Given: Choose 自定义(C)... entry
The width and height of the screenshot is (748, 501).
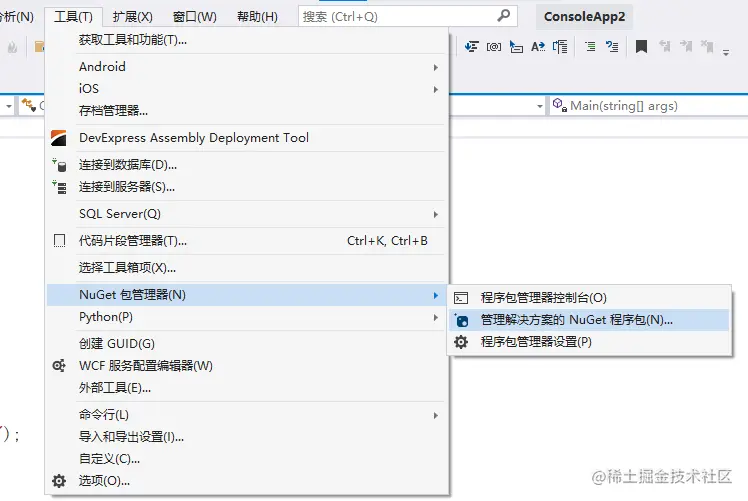Looking at the screenshot, I should coord(247,459).
